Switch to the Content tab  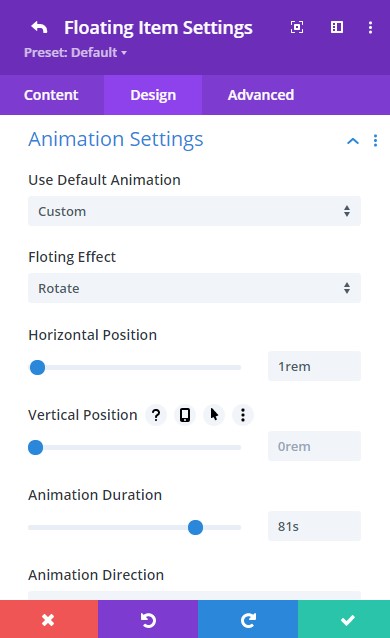[x=51, y=95]
